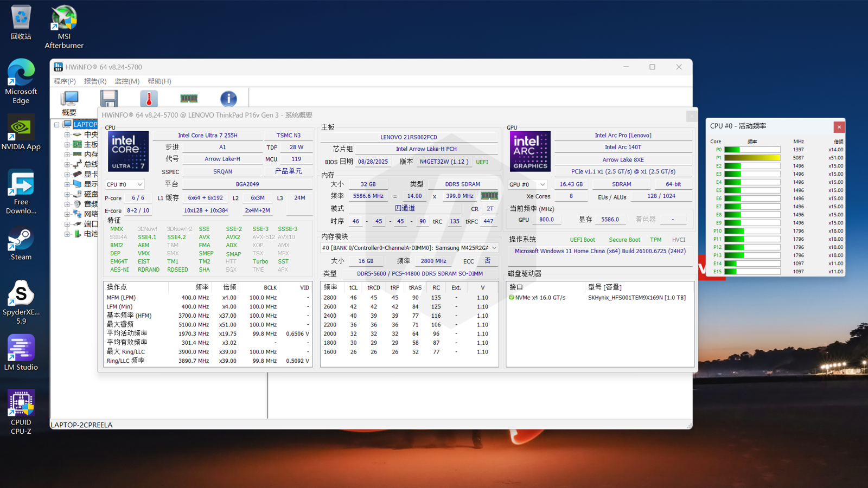The width and height of the screenshot is (868, 488).
Task: Expand the 主板 motherboard tree node
Action: 67,145
